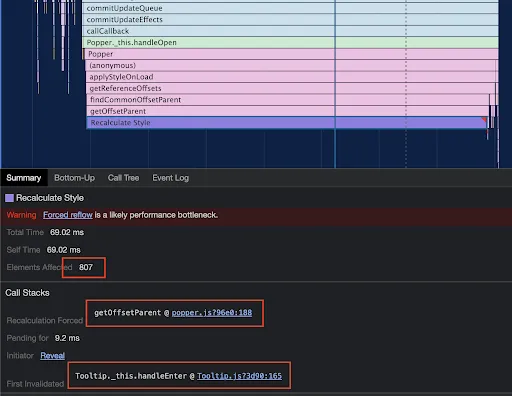512x396 pixels.
Task: Click the getOffsetParent function name in call stack
Action: pos(128,313)
